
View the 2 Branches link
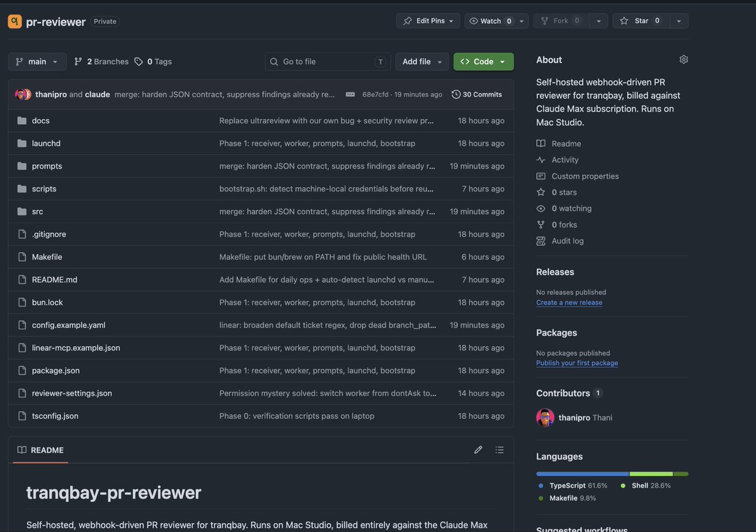(101, 62)
